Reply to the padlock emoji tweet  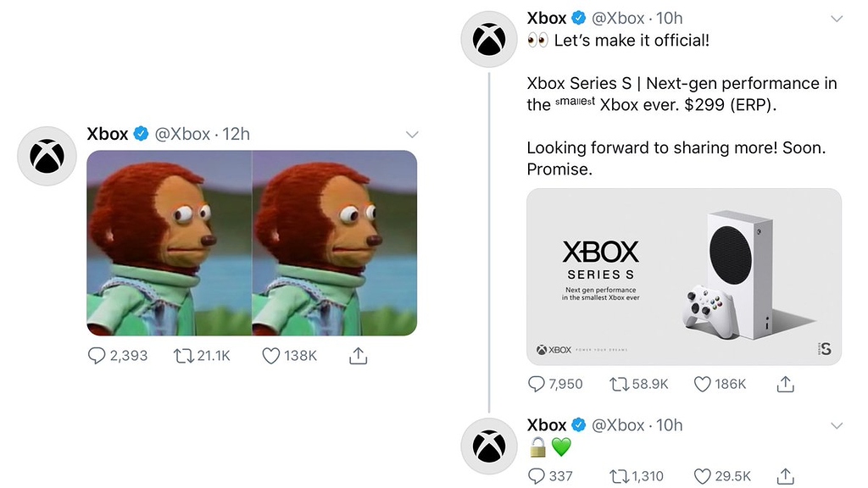click(538, 476)
